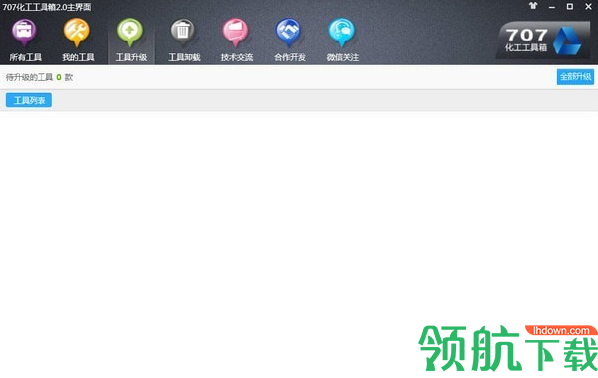Close the 707化工工具箱 window

(x=588, y=6)
